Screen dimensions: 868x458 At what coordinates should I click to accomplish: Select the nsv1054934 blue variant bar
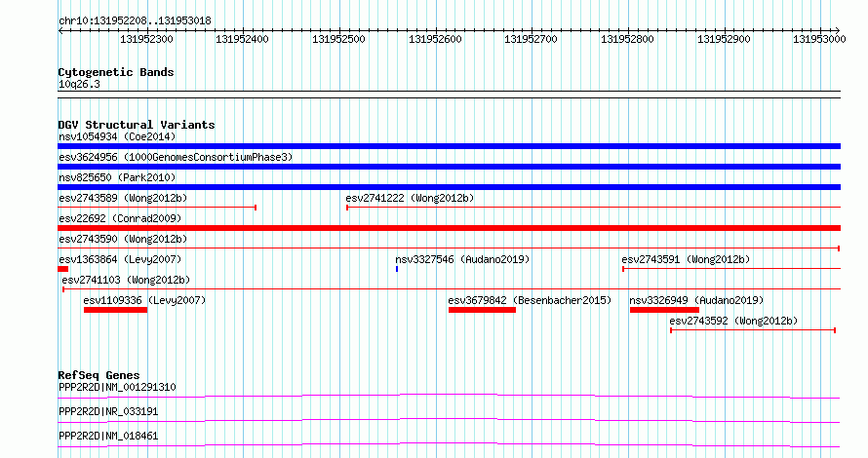[x=449, y=146]
